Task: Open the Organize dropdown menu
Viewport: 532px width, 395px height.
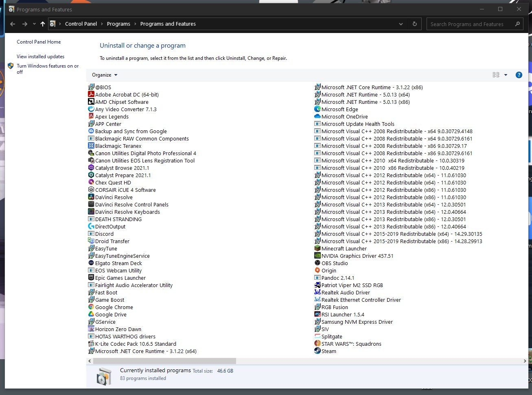Action: tap(105, 75)
